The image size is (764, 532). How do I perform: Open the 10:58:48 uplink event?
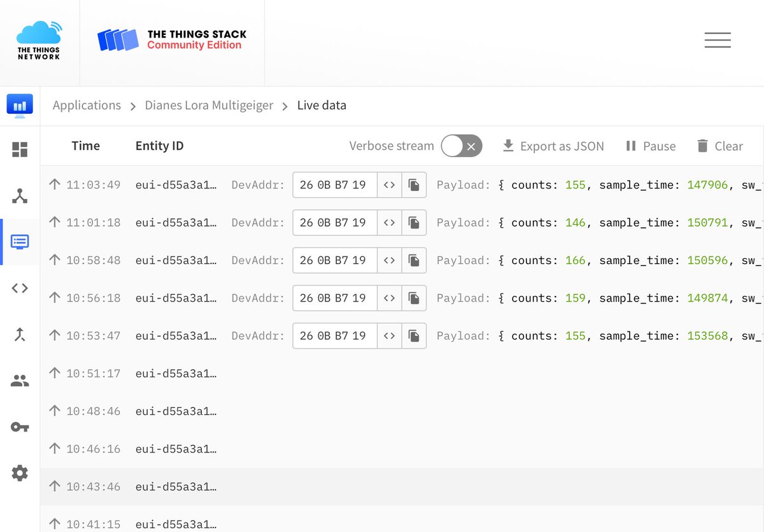[x=402, y=260]
